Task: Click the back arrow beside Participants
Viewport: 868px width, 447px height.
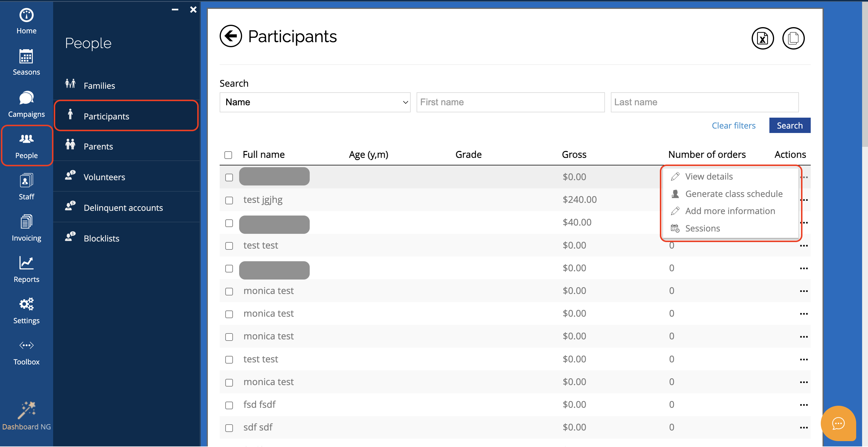Action: coord(231,36)
